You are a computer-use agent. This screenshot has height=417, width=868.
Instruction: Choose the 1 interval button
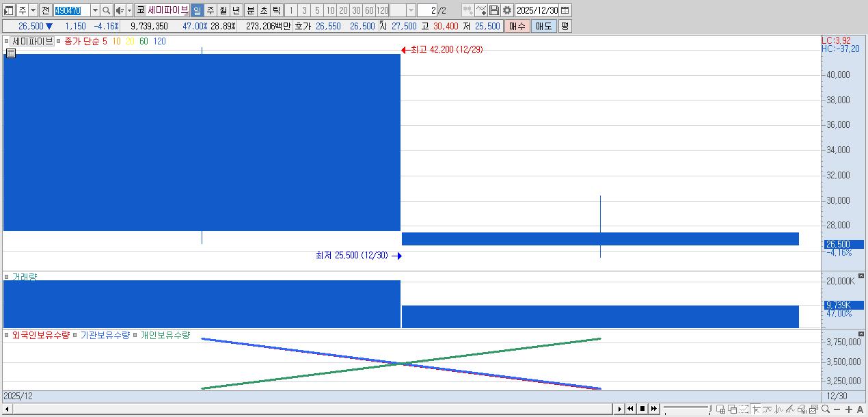pos(290,10)
